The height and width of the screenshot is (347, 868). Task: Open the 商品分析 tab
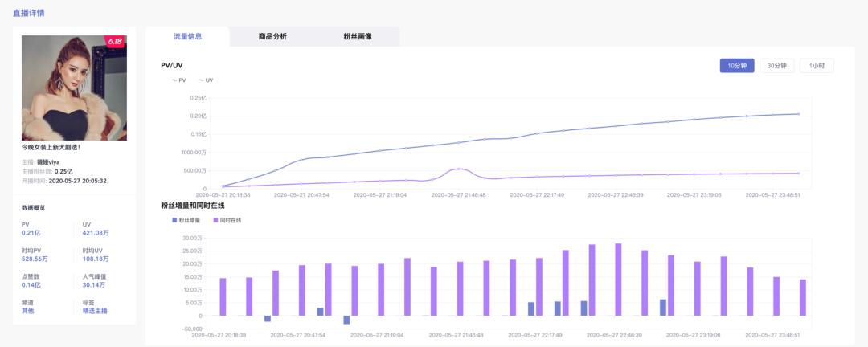(x=272, y=37)
